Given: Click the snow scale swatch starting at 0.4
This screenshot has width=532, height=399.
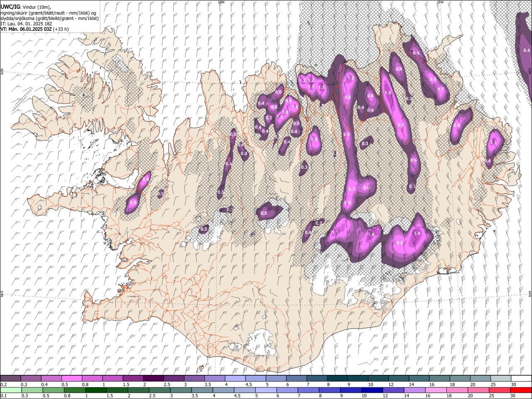Looking at the screenshot, I should pos(52,379).
